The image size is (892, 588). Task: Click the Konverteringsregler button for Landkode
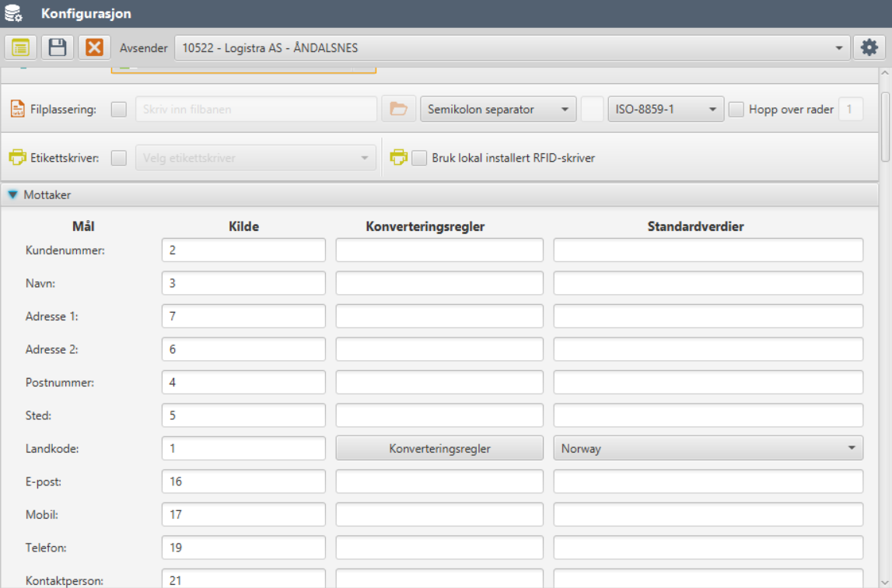(439, 448)
